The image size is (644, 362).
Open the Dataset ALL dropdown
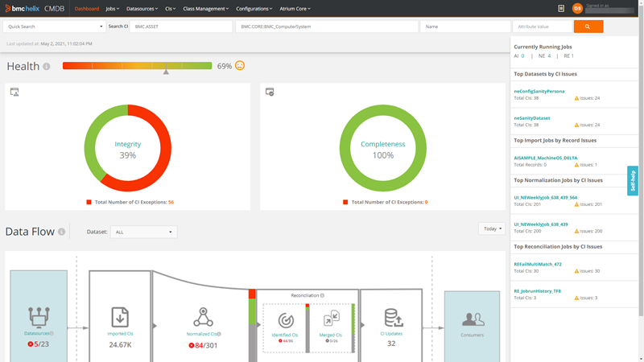click(144, 232)
